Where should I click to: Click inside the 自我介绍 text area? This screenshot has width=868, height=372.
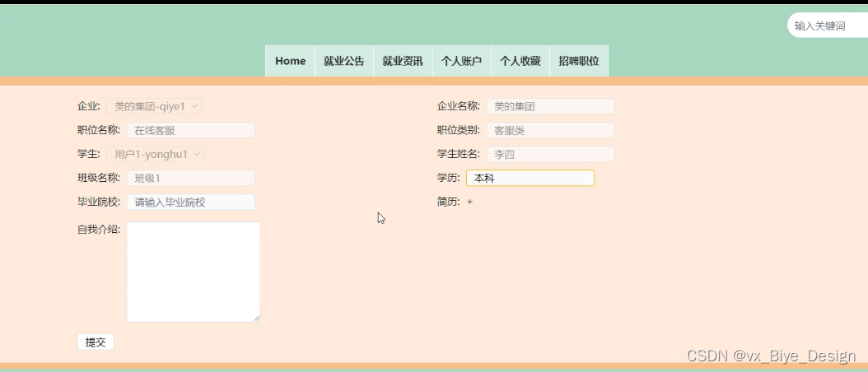pyautogui.click(x=194, y=272)
